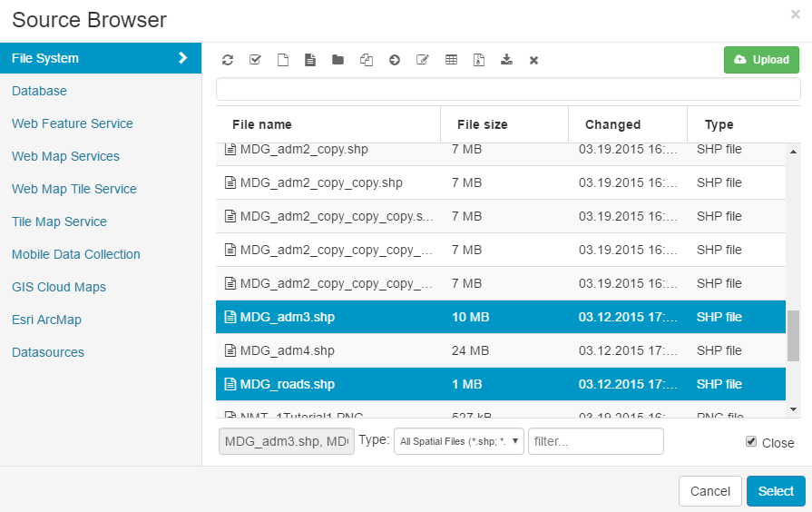
Task: Click the filled text document icon
Action: [310, 60]
